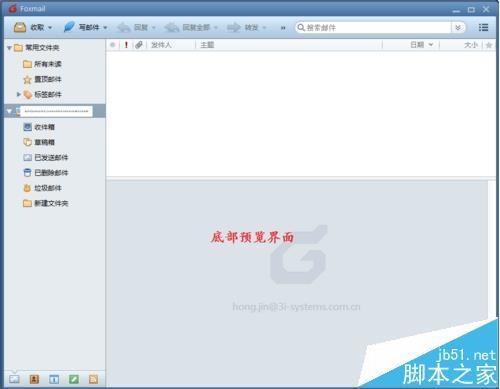500x389 pixels.
Task: Sort by the attachment paperclip column
Action: point(139,45)
